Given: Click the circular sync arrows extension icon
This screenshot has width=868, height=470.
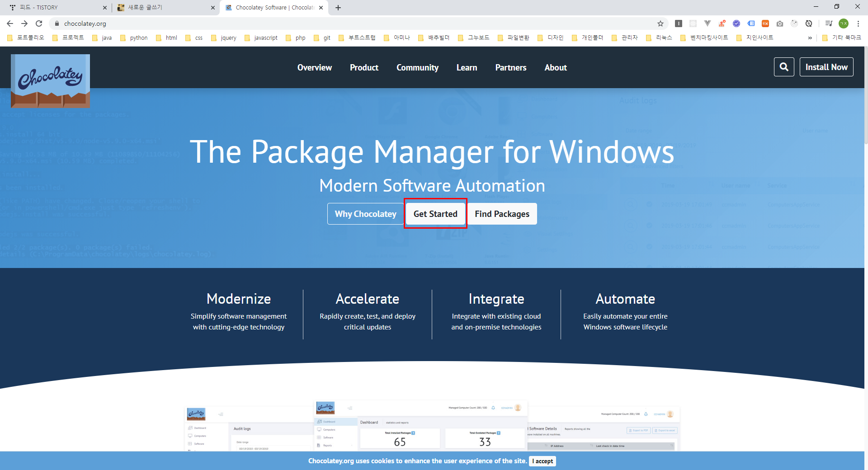Looking at the screenshot, I should pyautogui.click(x=809, y=23).
